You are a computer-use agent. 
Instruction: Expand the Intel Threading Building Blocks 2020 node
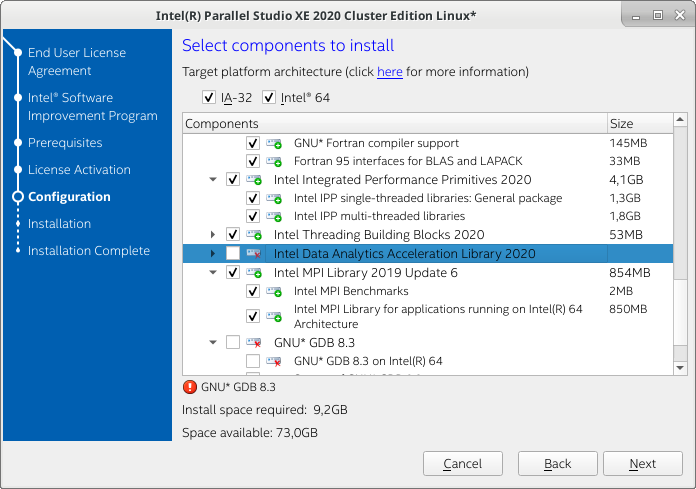213,234
